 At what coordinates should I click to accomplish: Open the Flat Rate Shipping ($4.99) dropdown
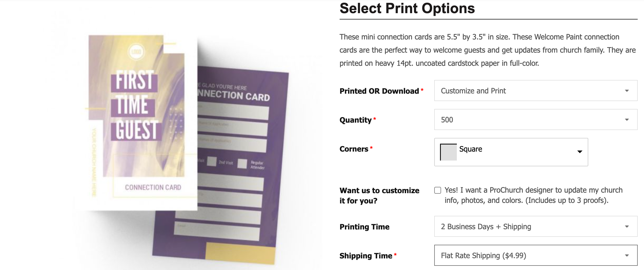pos(536,255)
